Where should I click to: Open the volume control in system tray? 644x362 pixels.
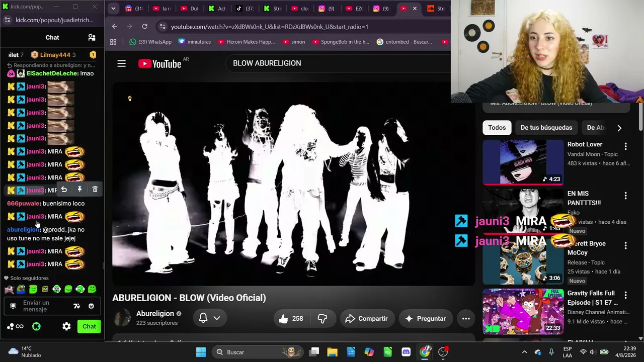[x=593, y=352]
